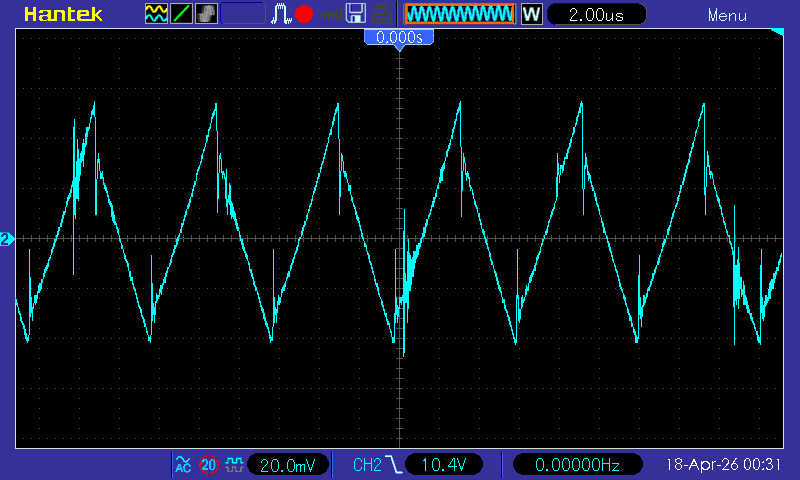Click the dual waveform display mode icon
This screenshot has height=480, width=800.
point(157,14)
